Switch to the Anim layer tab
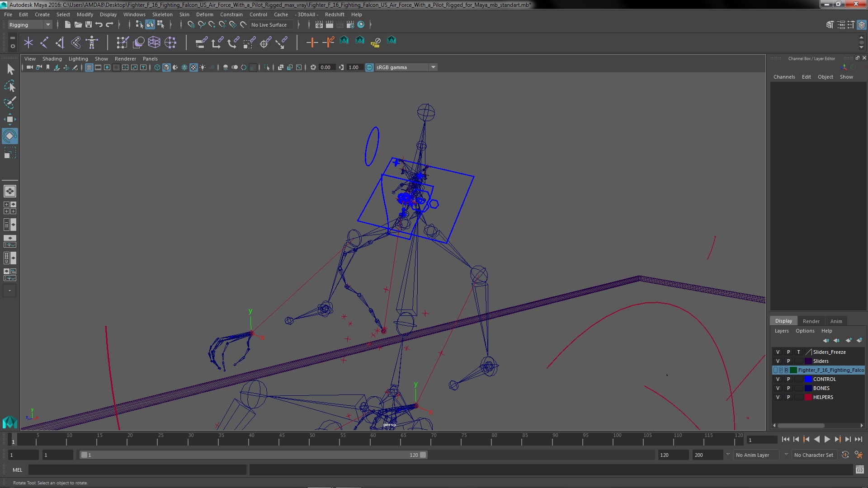This screenshot has height=488, width=868. pos(836,321)
